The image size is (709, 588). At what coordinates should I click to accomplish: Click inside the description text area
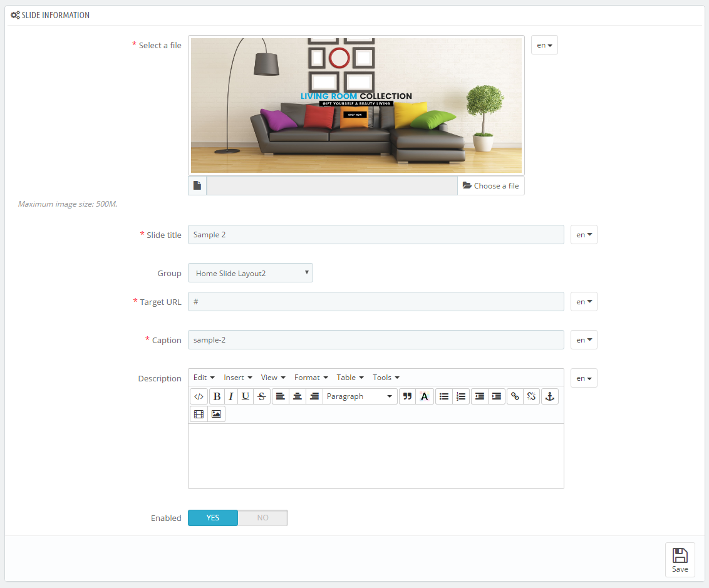point(376,456)
